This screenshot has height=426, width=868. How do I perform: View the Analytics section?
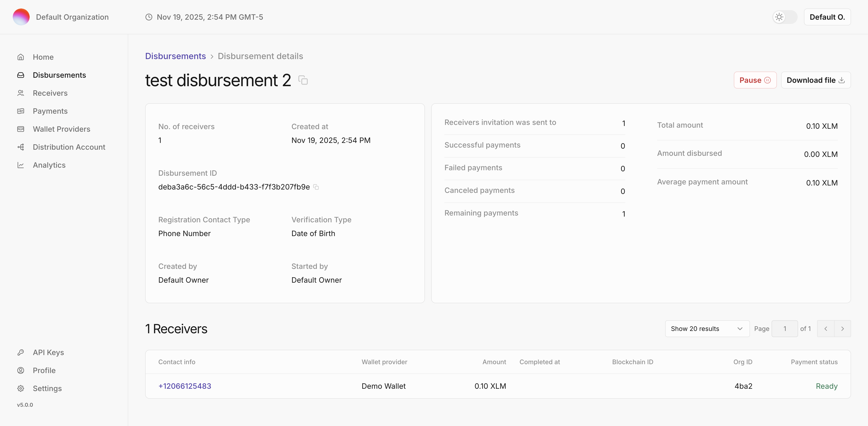pos(49,165)
